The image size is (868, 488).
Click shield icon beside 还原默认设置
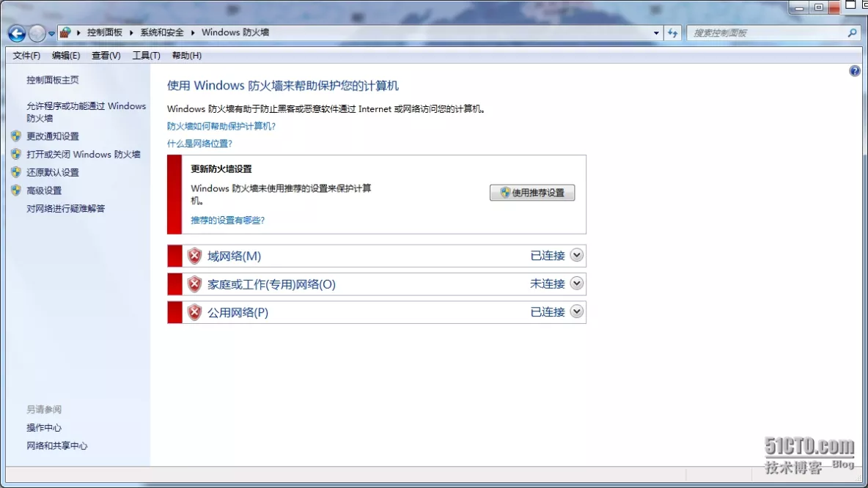16,172
